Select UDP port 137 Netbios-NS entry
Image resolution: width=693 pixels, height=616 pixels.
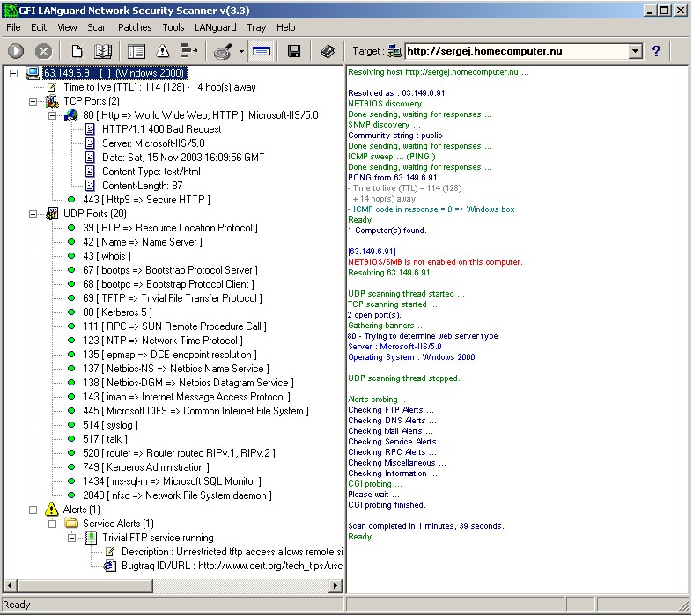tap(176, 369)
